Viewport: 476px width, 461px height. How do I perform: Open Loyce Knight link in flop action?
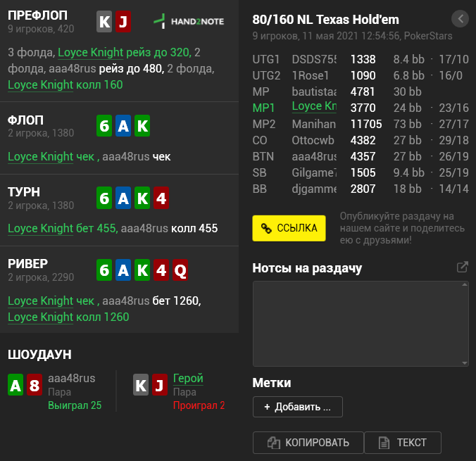[40, 157]
